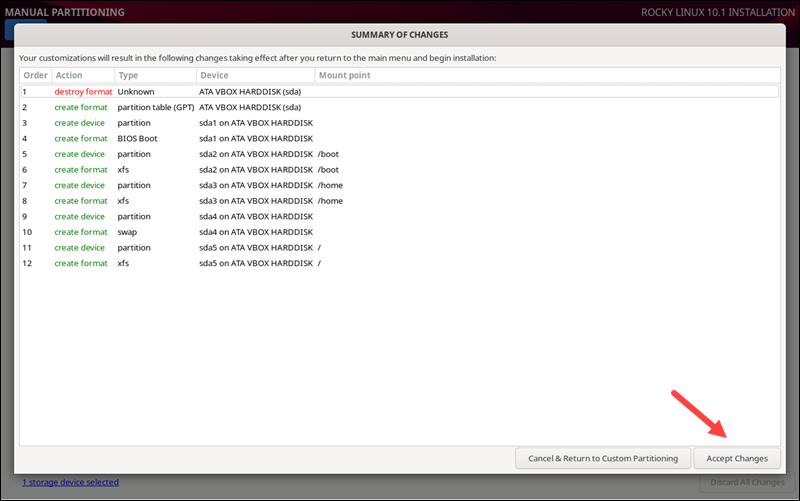
Task: Open the '1 storage device selected' link
Action: 70,482
